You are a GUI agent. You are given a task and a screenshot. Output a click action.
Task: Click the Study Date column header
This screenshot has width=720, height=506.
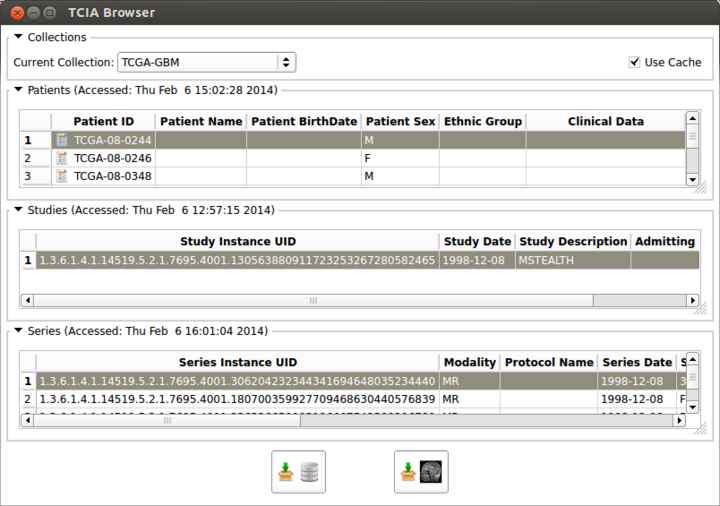pyautogui.click(x=476, y=241)
